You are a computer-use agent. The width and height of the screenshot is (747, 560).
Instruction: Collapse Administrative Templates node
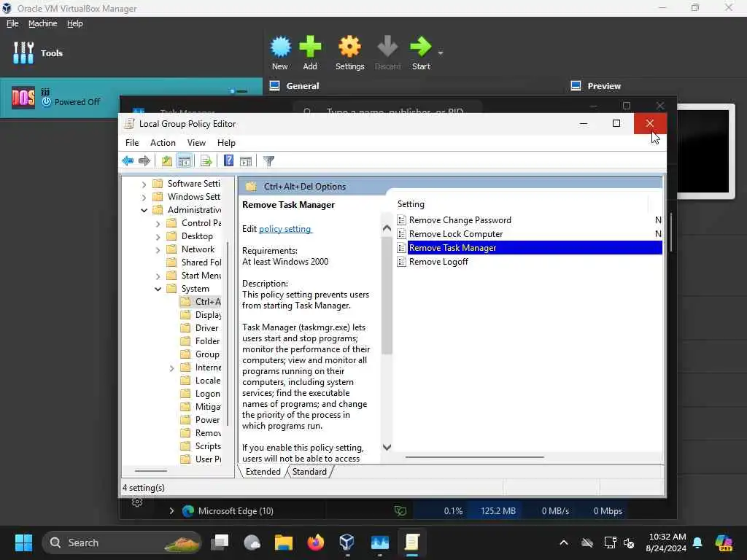coord(144,210)
